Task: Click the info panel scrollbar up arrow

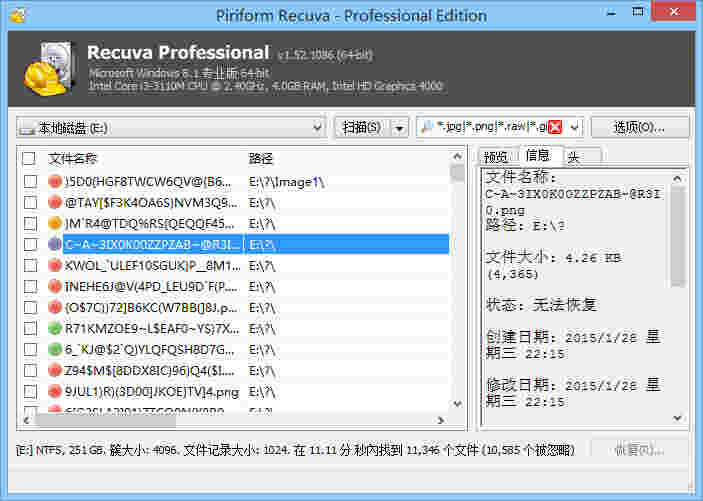Action: pyautogui.click(x=677, y=179)
